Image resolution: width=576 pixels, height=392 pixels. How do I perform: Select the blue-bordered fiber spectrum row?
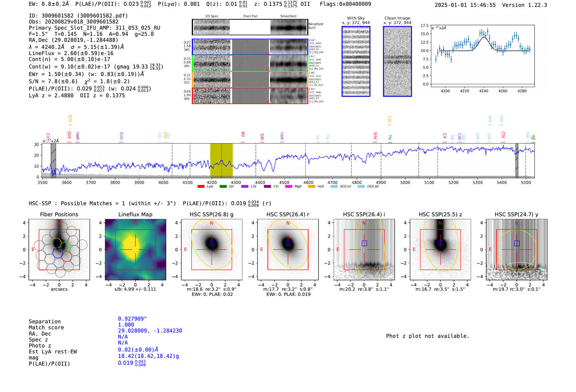250,47
